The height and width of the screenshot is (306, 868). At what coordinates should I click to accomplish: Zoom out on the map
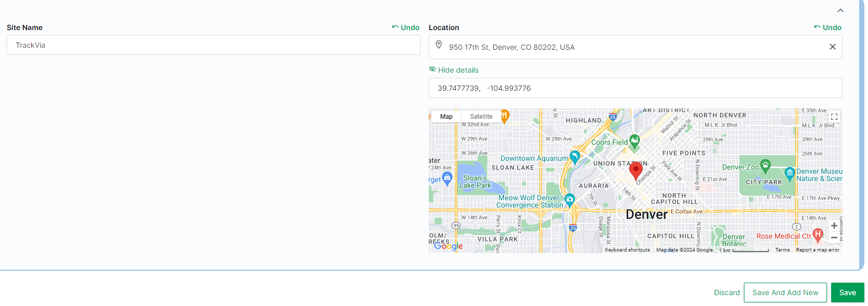(x=834, y=238)
